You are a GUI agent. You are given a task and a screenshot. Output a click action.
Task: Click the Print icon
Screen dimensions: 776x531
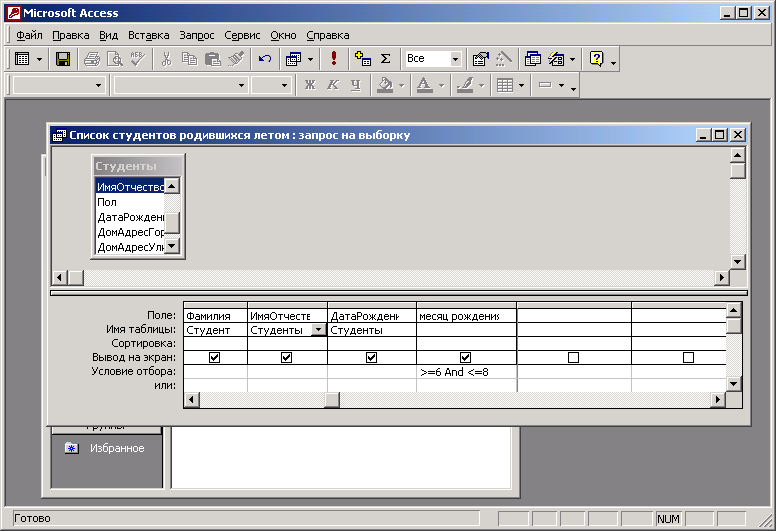click(x=92, y=59)
